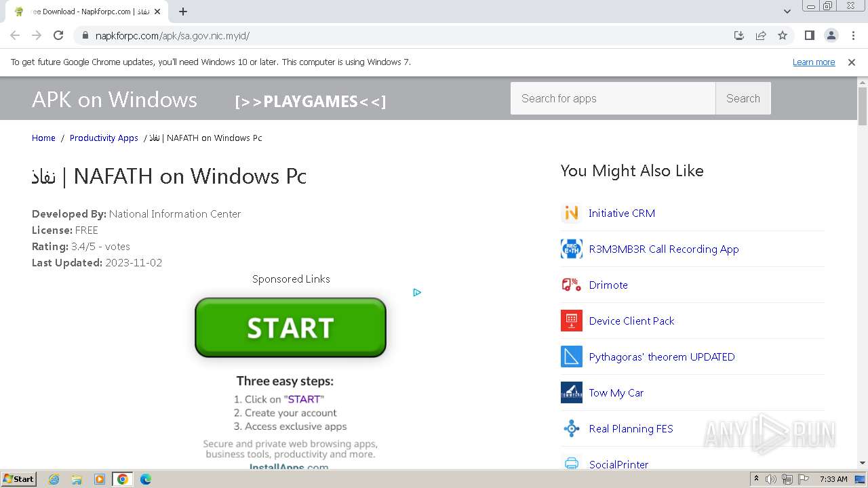Go back to the previous page
The width and height of the screenshot is (868, 488).
[15, 35]
